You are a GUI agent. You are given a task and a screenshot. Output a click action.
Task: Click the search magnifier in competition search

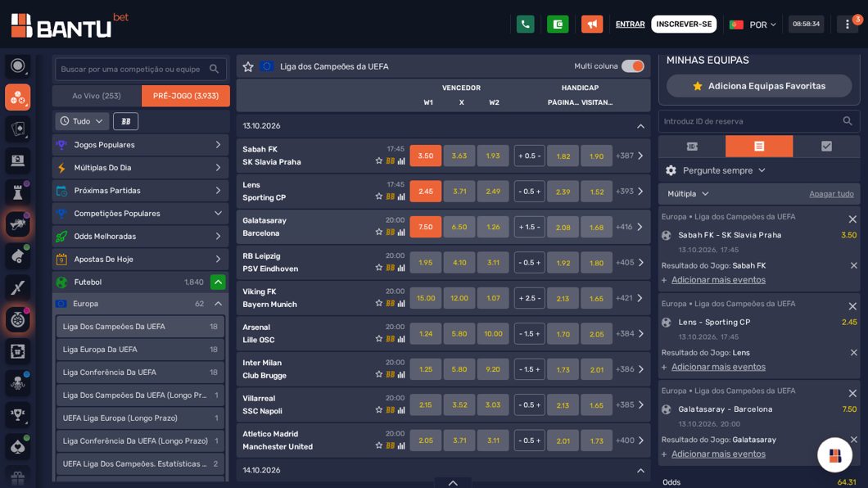[215, 69]
